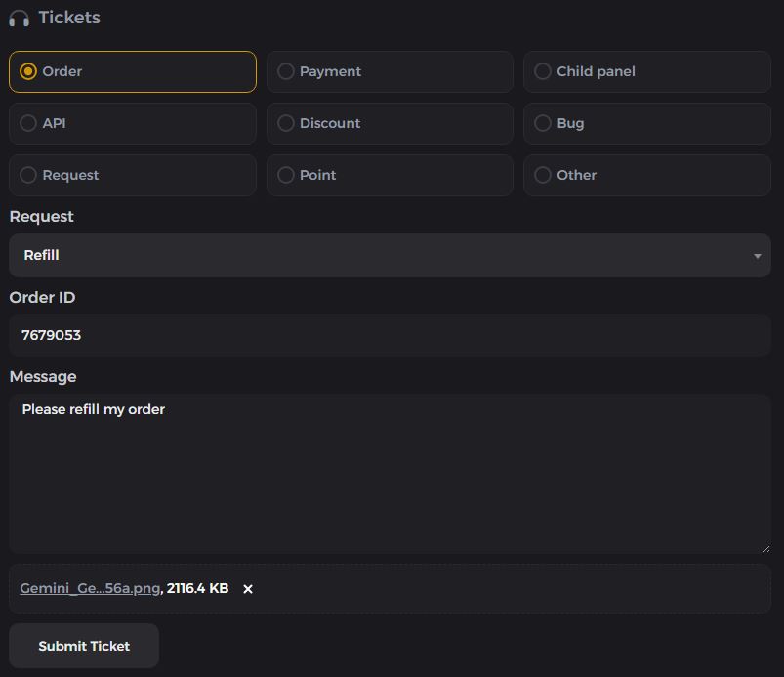Image resolution: width=784 pixels, height=677 pixels.
Task: Submit the ticket
Action: (83, 645)
